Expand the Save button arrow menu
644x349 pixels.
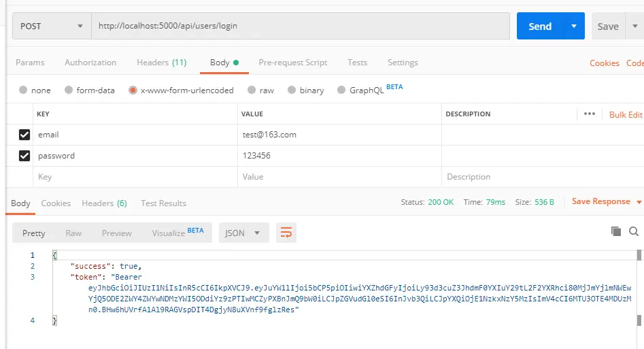tap(634, 26)
